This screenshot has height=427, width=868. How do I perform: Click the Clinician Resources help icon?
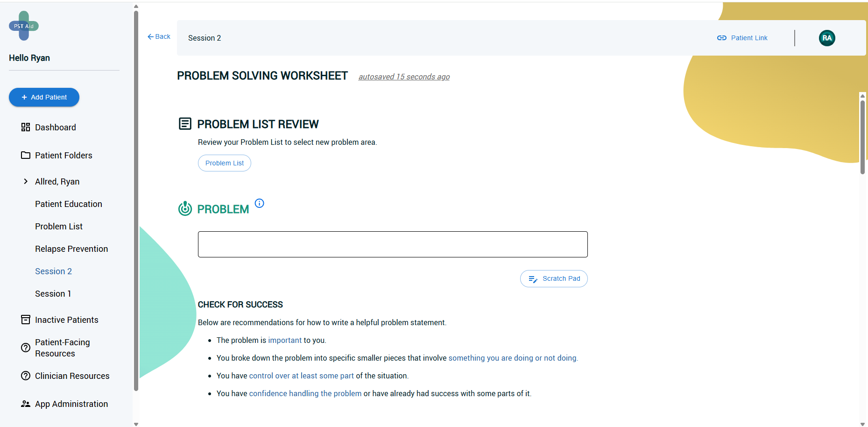26,376
